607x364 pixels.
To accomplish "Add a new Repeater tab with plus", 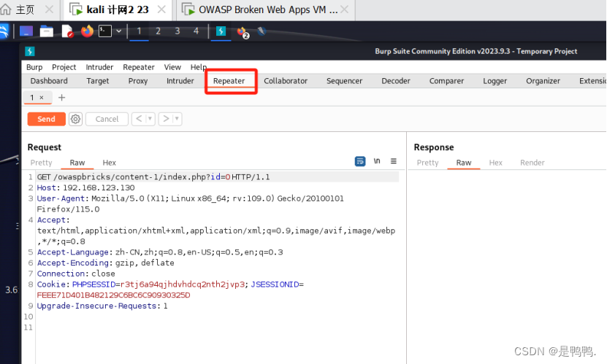I will point(61,97).
